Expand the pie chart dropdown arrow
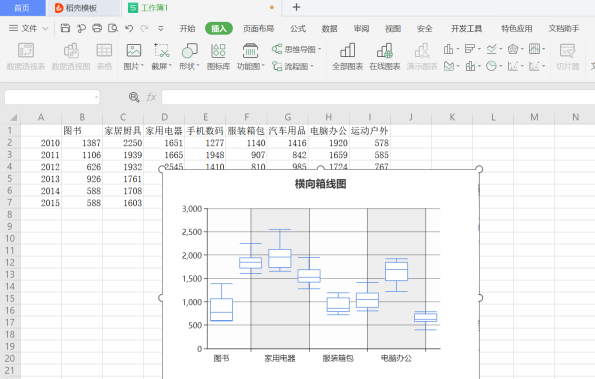595x379 pixels. [x=501, y=66]
